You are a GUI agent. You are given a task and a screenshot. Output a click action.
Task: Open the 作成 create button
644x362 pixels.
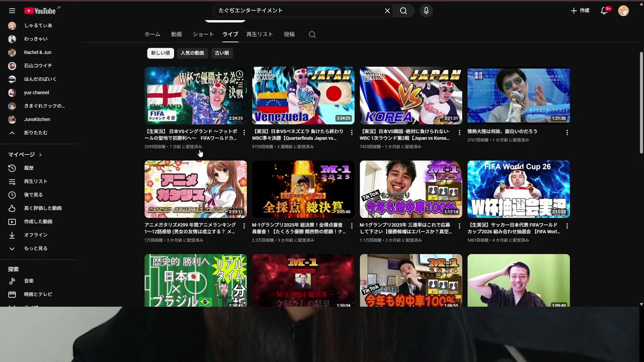pyautogui.click(x=580, y=11)
